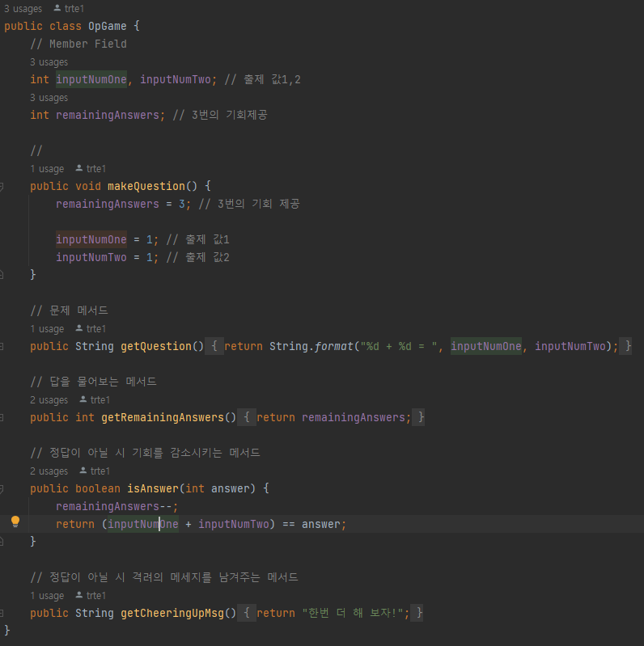
Task: Click inputNumTwo in the isAnswer return expression
Action: click(233, 524)
